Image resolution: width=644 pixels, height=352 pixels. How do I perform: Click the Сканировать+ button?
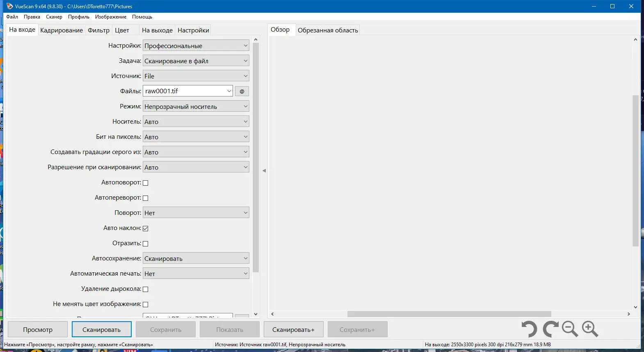tap(294, 329)
